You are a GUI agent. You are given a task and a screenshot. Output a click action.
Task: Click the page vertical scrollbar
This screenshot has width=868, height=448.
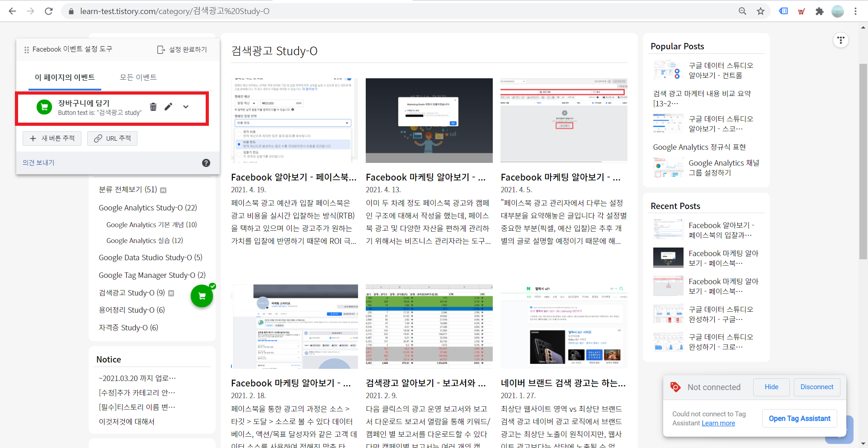pyautogui.click(x=863, y=162)
